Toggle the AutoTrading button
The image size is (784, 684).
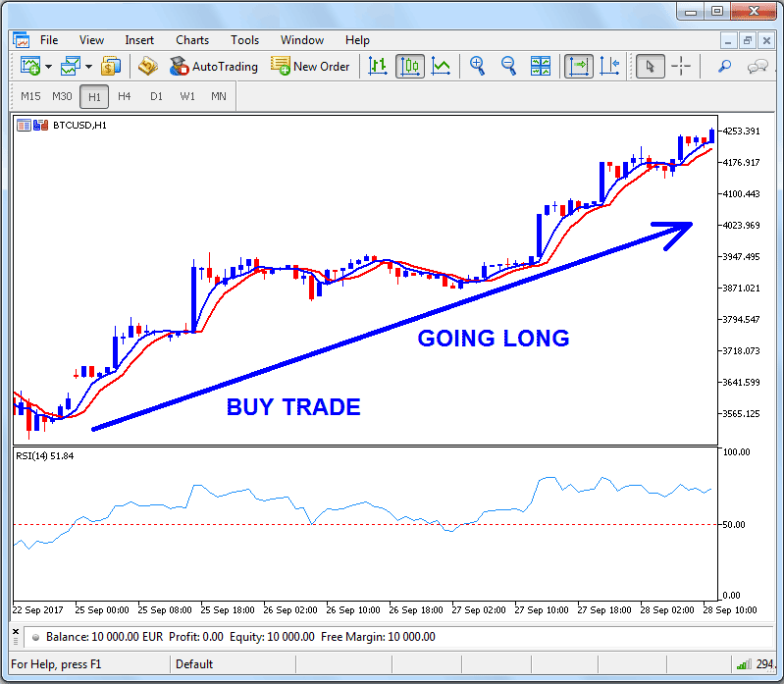click(214, 66)
